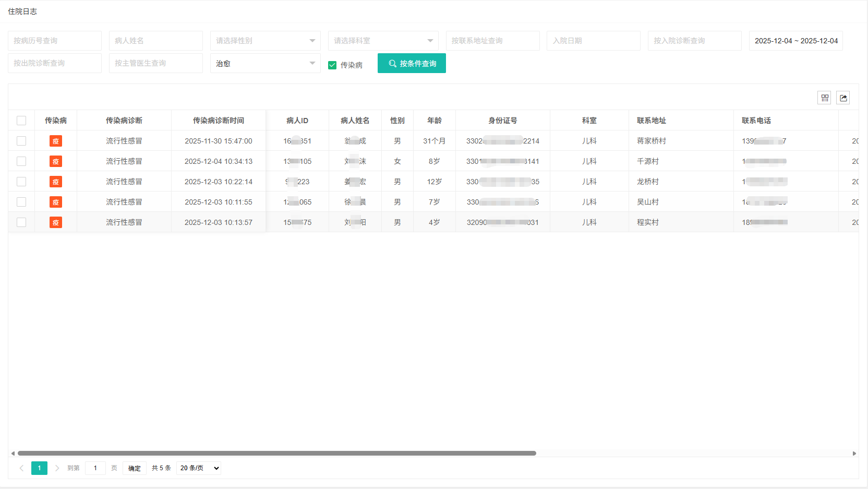
Task: Click address cell 龙桥村
Action: coord(648,182)
